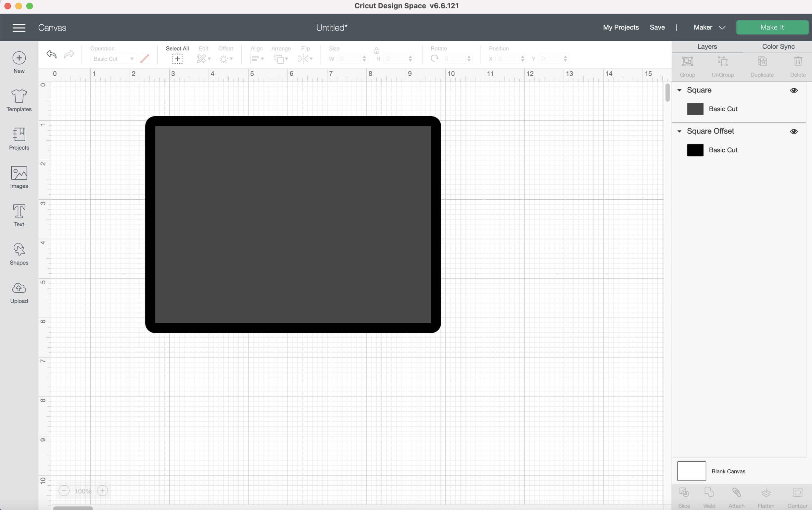Switch to the Layers tab
The width and height of the screenshot is (812, 510).
click(x=707, y=46)
